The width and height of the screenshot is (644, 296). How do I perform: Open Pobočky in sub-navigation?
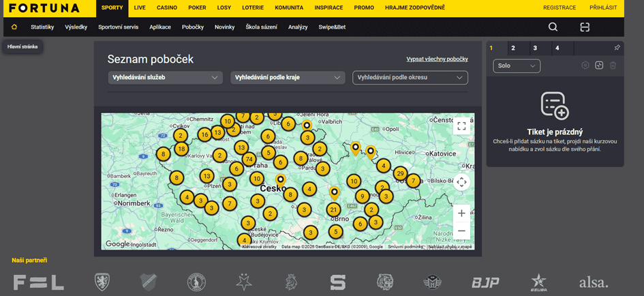point(193,27)
